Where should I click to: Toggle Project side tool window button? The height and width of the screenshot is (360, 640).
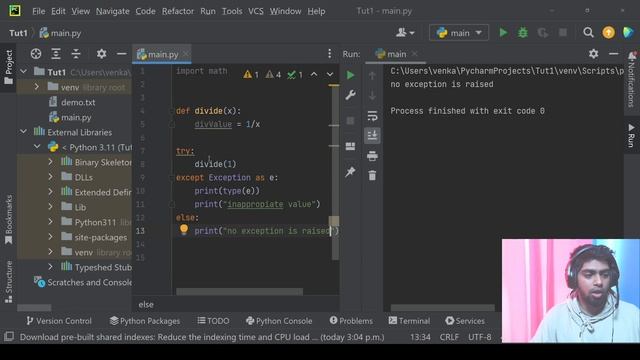point(9,67)
